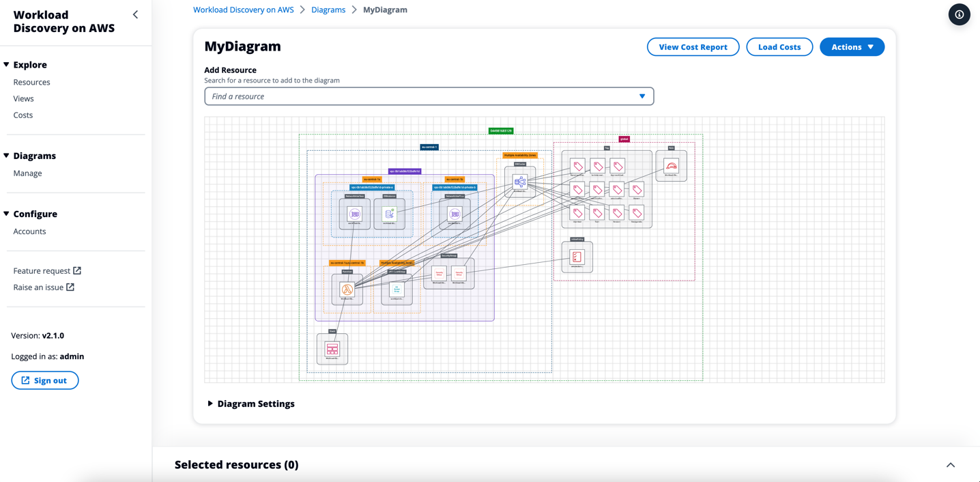Image resolution: width=980 pixels, height=482 pixels.
Task: Select the IAM Role icon in the global group
Action: (672, 167)
